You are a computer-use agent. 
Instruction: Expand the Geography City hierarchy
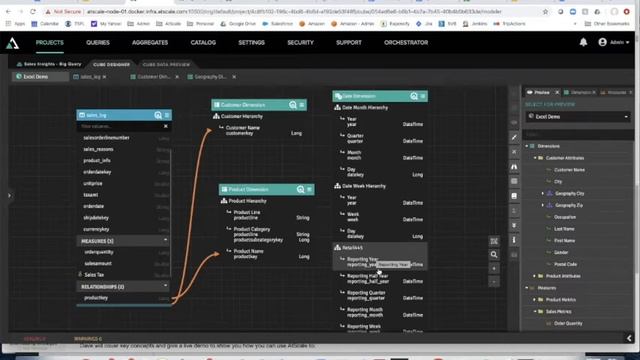(x=542, y=193)
